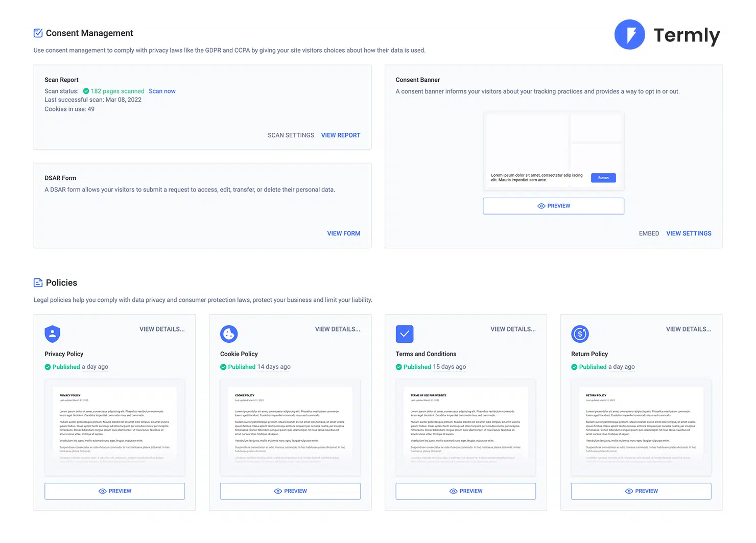Open the scan View Report link
The width and height of the screenshot is (756, 543).
click(340, 135)
